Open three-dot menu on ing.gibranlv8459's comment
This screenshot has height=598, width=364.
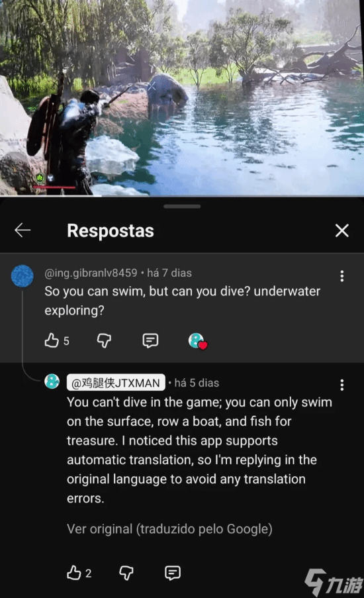(342, 275)
